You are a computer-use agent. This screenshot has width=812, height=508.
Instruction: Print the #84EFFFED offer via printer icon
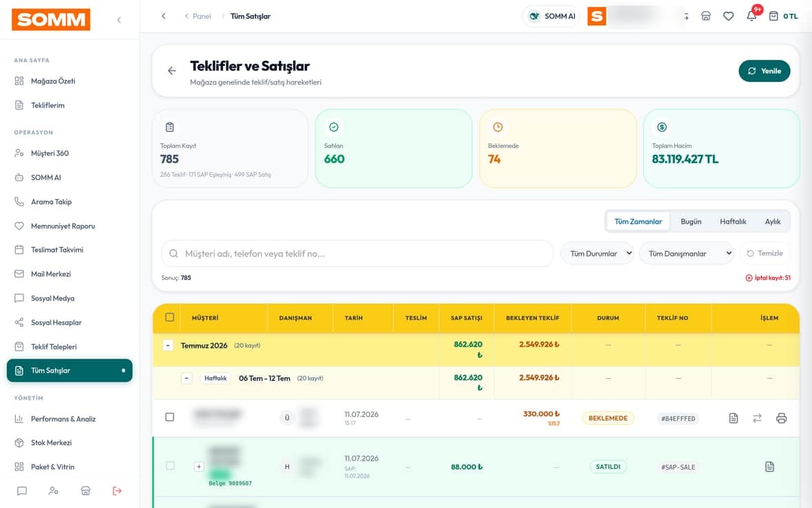click(782, 418)
